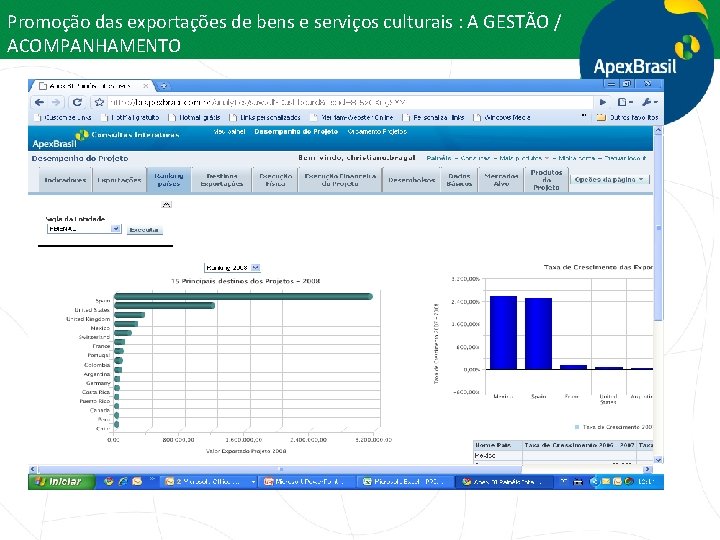Click the horizontal scrollbar left arrow
This screenshot has height=540, width=720.
tap(33, 469)
